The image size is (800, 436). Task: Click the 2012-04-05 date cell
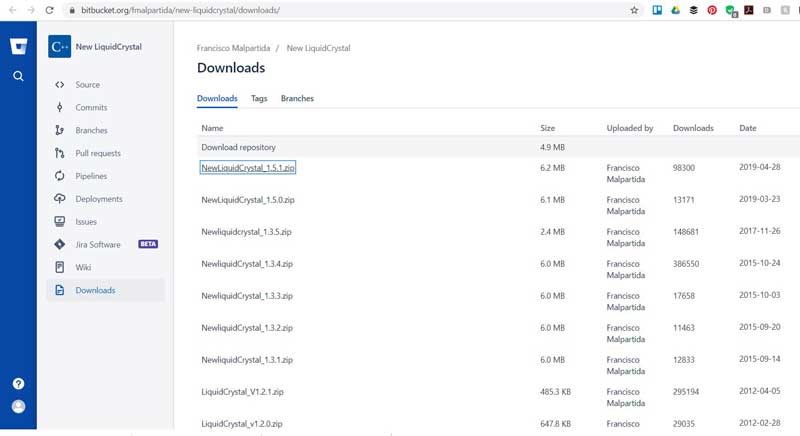pos(760,392)
